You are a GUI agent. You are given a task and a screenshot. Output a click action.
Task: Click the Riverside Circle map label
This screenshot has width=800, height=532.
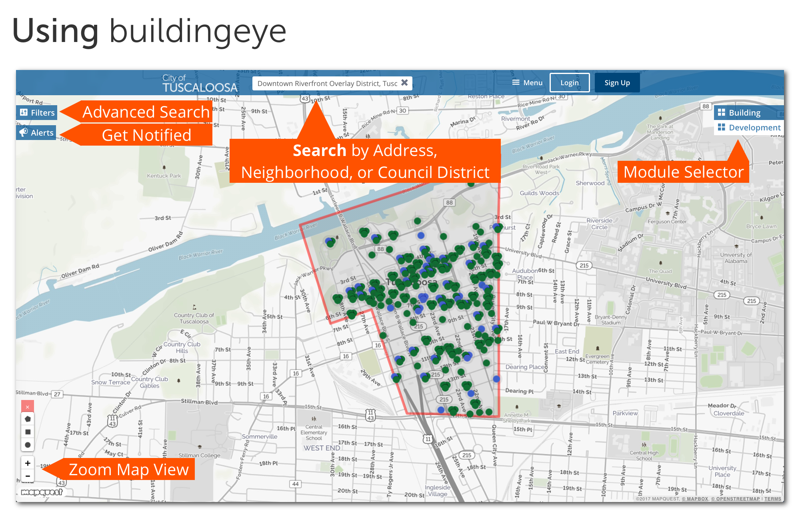(x=599, y=224)
